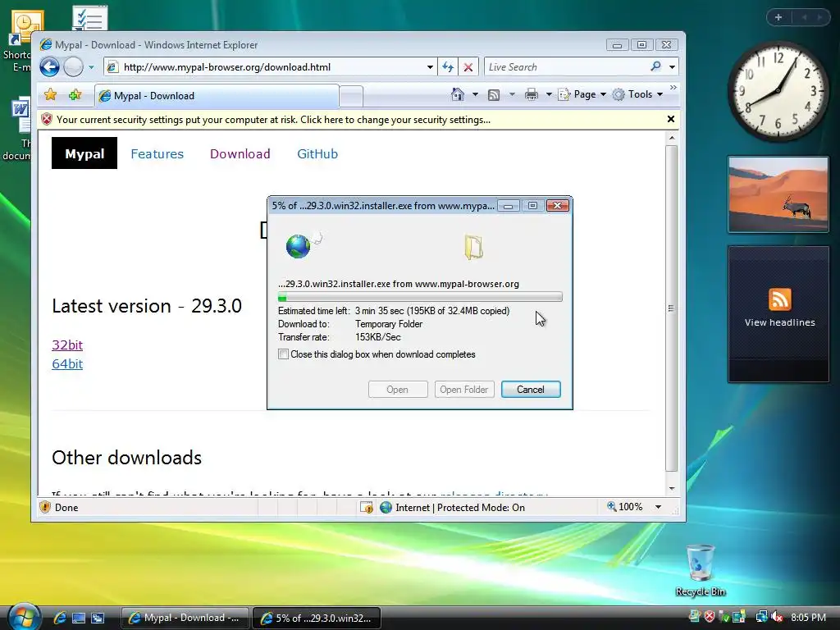This screenshot has width=840, height=630.
Task: Click the folder icon in download dialog
Action: point(473,247)
